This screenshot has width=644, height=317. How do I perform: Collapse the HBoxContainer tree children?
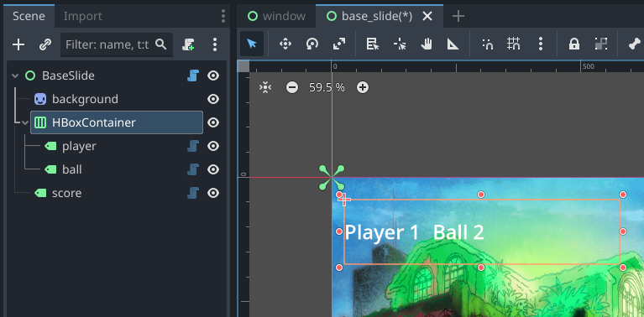25,122
